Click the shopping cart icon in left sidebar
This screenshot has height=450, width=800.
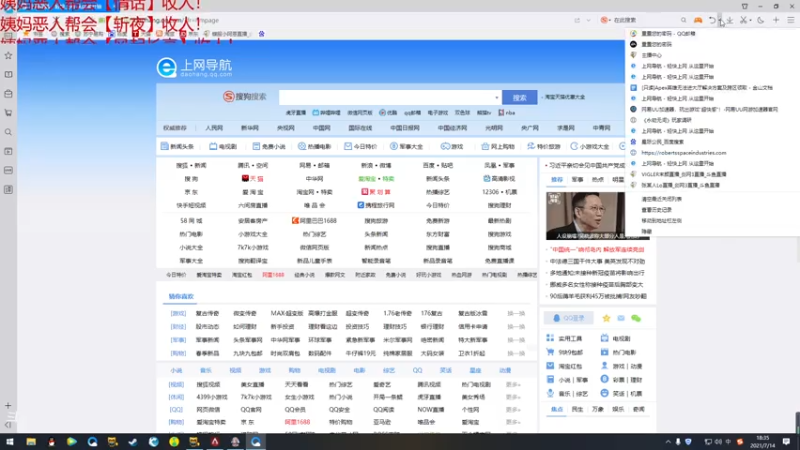tap(8, 113)
